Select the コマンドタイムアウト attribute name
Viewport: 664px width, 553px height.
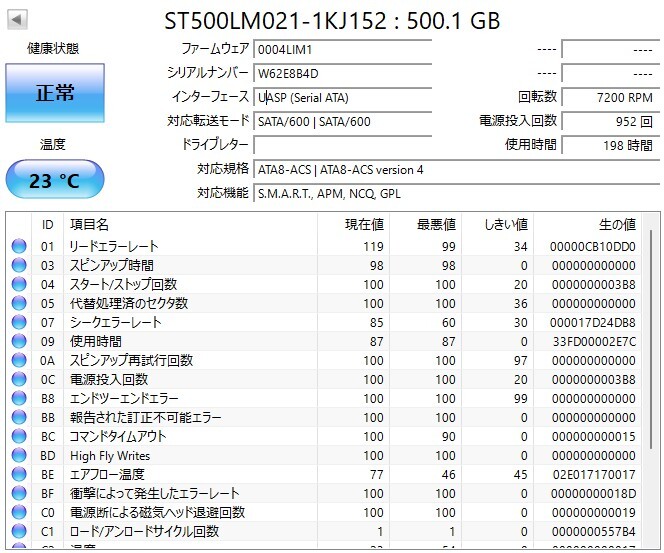[x=118, y=437]
